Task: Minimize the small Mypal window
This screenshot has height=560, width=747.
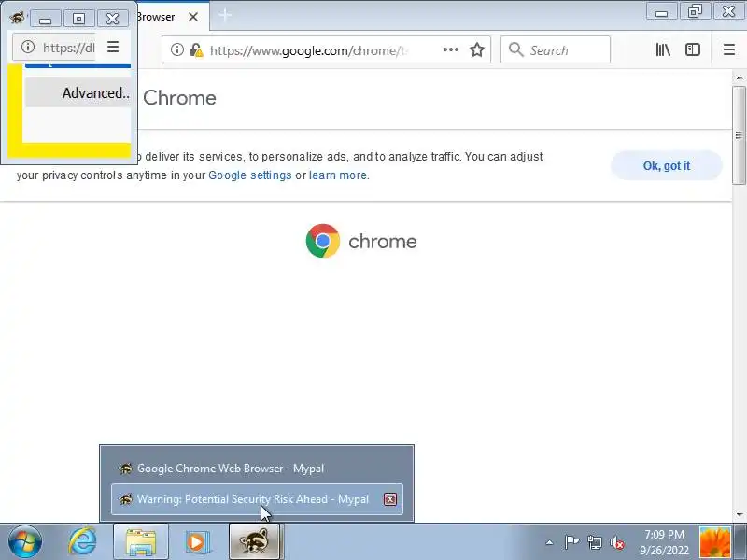Action: point(45,18)
